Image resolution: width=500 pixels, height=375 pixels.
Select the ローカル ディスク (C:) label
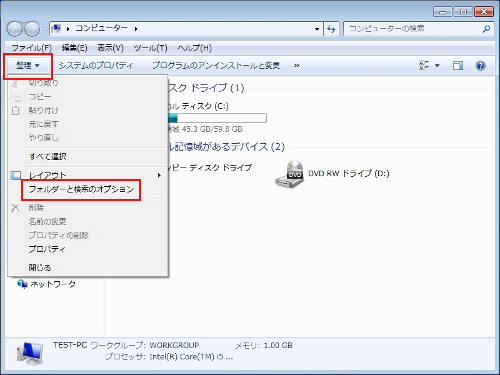click(x=198, y=106)
